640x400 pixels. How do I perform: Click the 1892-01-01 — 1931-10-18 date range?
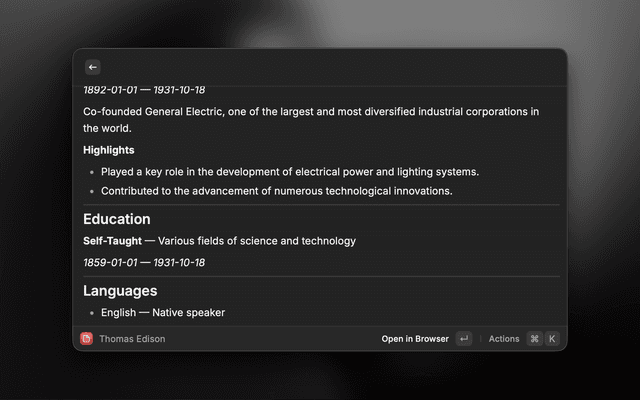tap(144, 90)
